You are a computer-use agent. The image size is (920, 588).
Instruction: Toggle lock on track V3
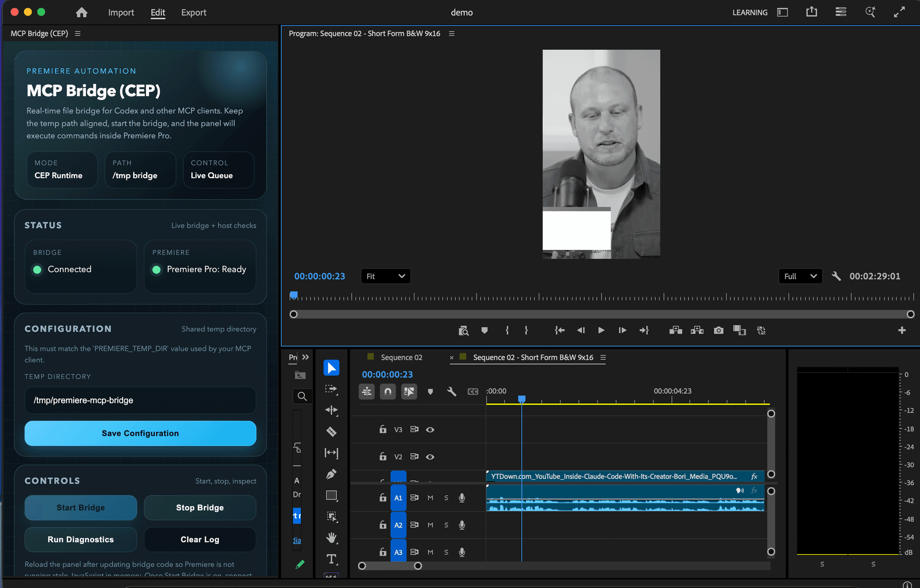(383, 429)
